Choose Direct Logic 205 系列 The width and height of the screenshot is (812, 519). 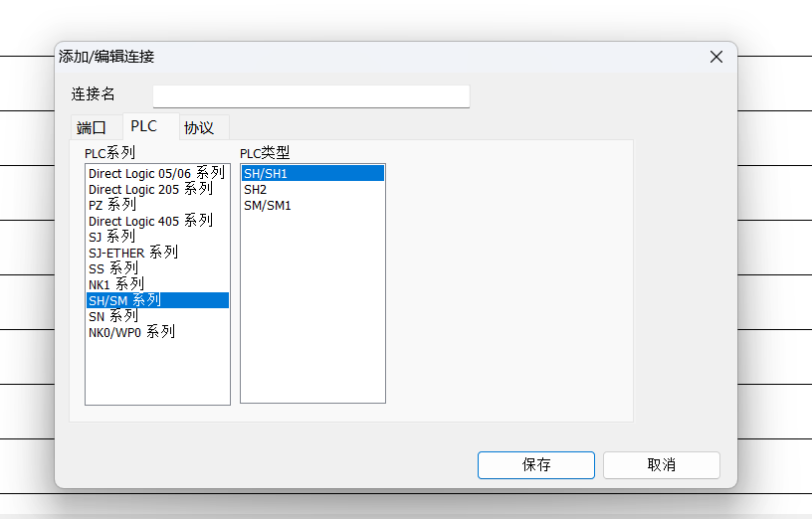[150, 189]
